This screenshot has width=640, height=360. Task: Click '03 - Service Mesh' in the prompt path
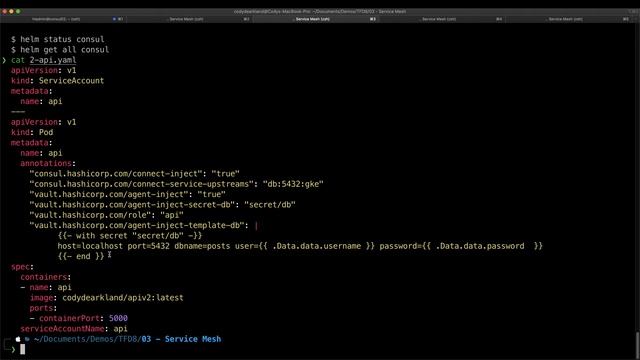(x=181, y=339)
